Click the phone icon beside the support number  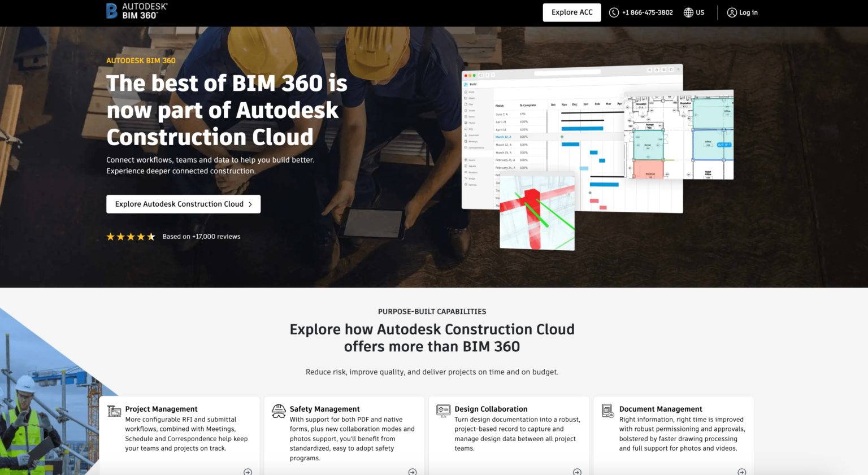[614, 12]
